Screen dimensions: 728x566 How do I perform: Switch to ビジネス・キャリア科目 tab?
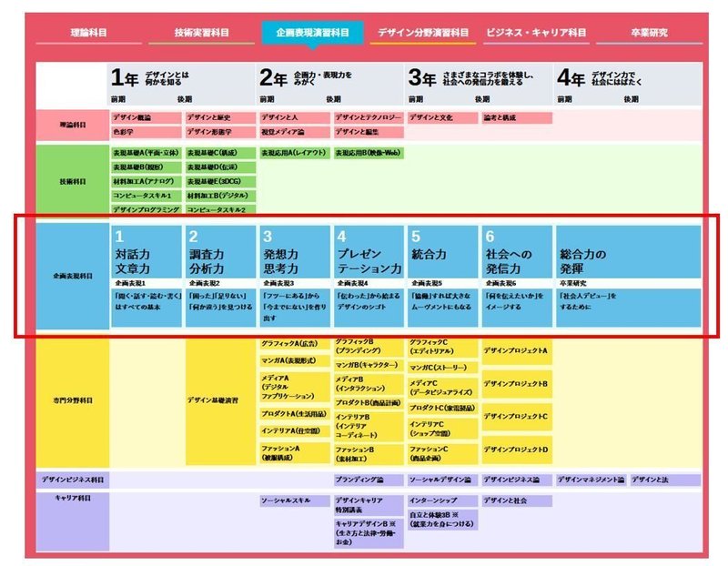pyautogui.click(x=536, y=33)
